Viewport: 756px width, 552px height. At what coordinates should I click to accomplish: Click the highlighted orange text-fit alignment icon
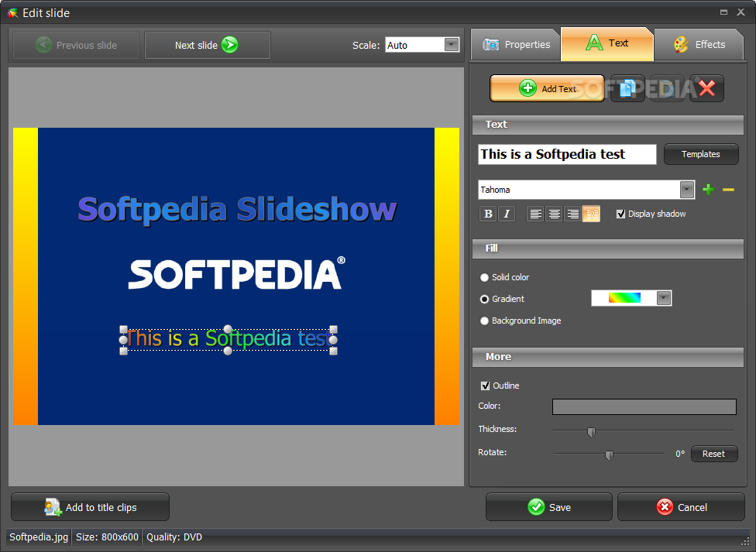click(x=591, y=214)
